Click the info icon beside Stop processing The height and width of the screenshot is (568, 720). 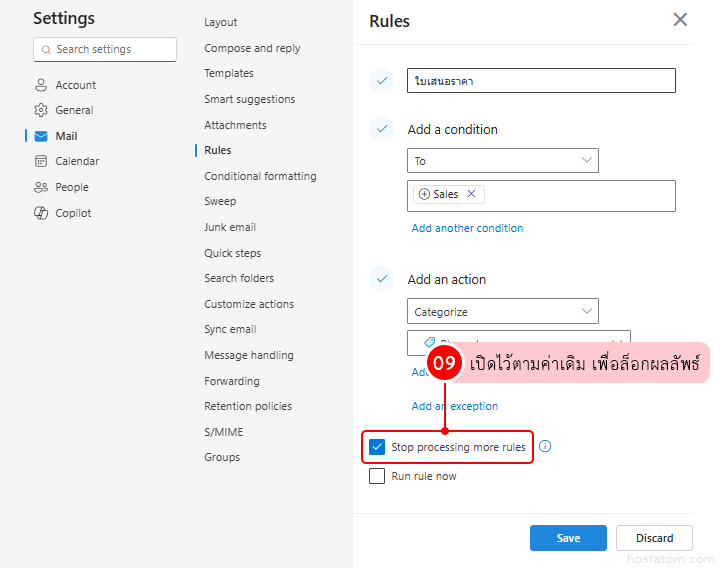(x=545, y=446)
